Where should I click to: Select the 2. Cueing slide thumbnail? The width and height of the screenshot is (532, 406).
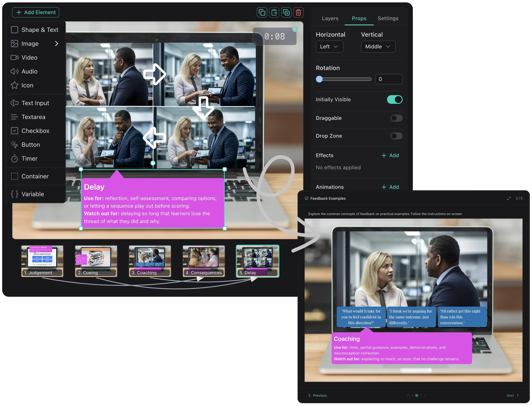tap(96, 261)
